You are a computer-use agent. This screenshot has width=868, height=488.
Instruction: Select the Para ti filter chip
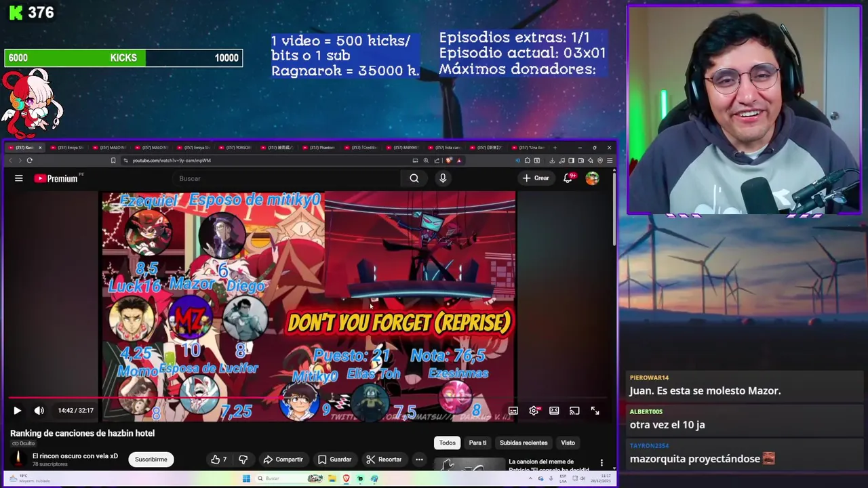click(x=477, y=443)
